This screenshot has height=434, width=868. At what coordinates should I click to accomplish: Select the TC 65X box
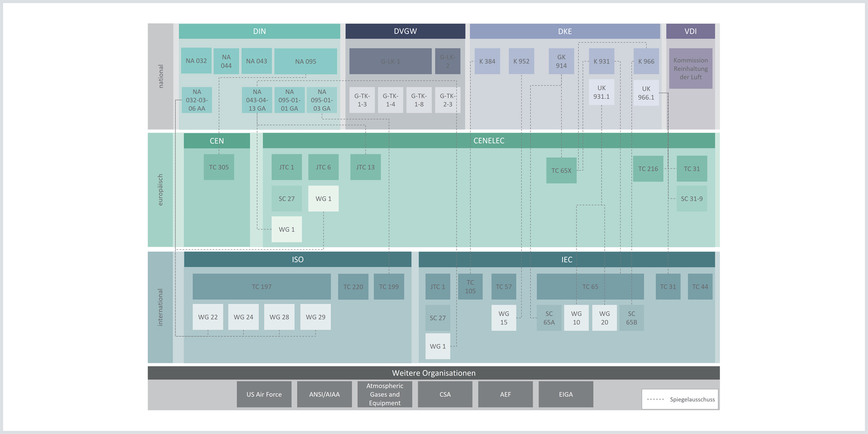click(x=561, y=171)
